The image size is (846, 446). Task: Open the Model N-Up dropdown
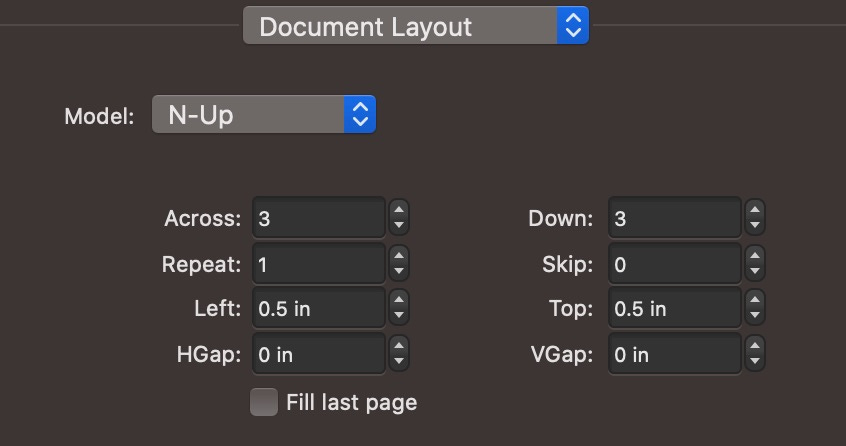pos(263,115)
